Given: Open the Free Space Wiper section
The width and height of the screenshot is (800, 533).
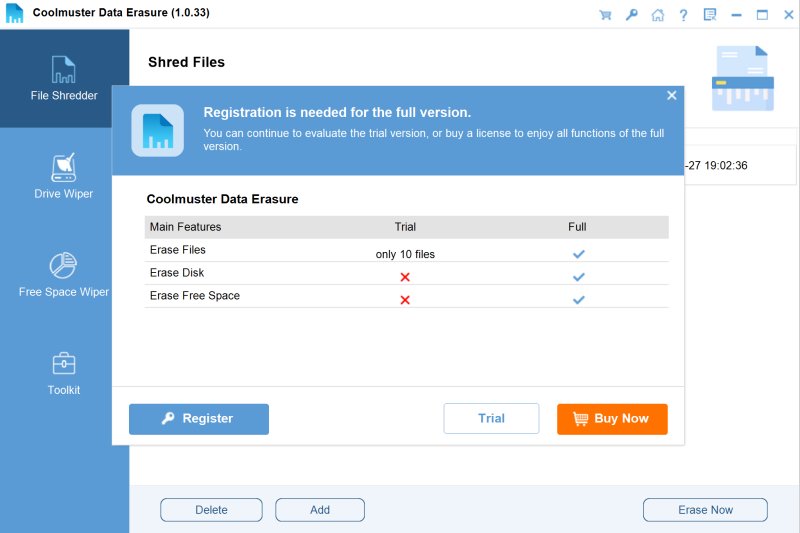Looking at the screenshot, I should click(64, 274).
